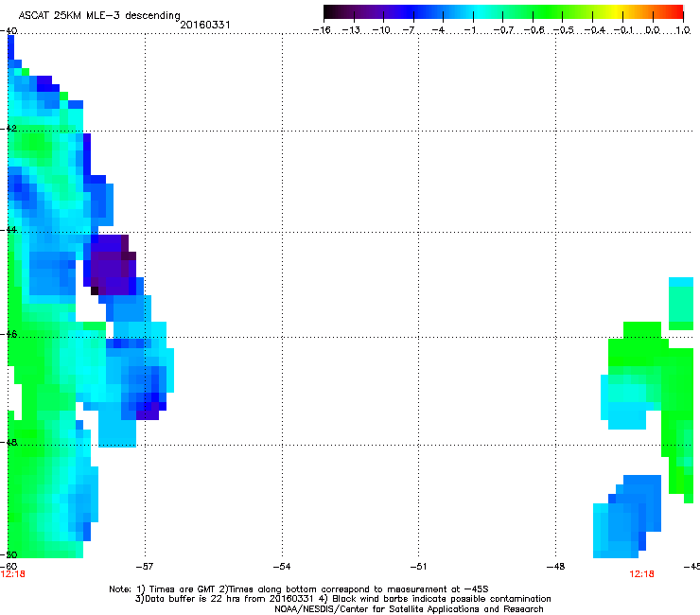Click the 'Data buffer is 22 hrs' note line
The image size is (700, 615).
pos(342,599)
